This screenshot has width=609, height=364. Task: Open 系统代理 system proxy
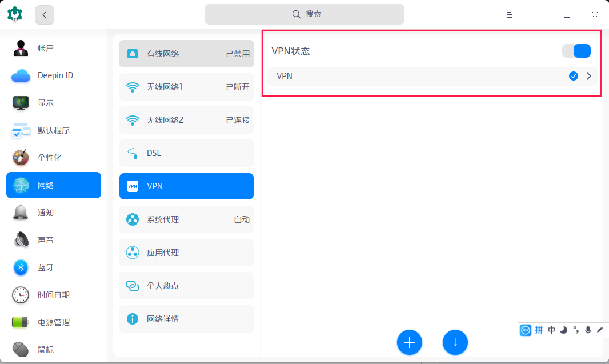(186, 219)
